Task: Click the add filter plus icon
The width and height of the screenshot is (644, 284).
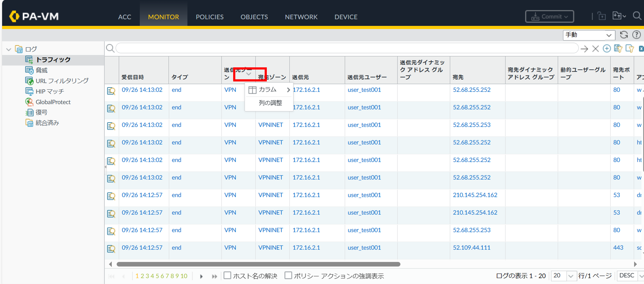Action: tap(607, 48)
